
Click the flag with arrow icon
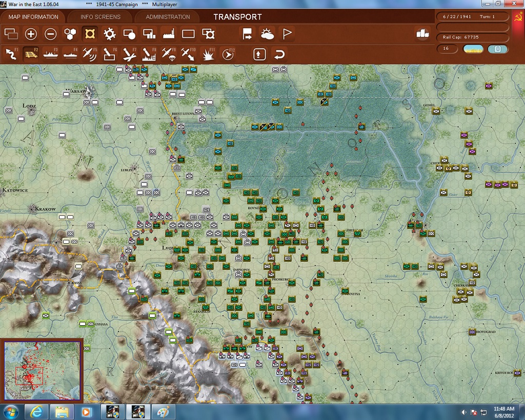coord(248,34)
